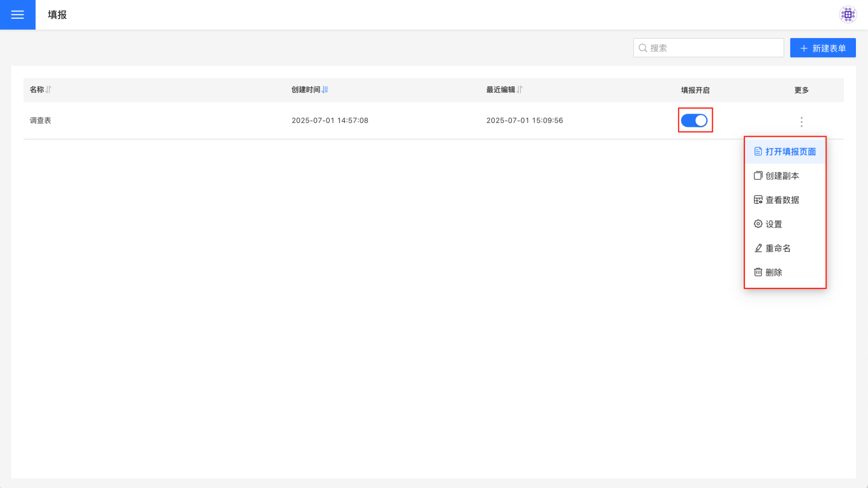Click the 重命名 pencil icon in menu
868x488 pixels.
pyautogui.click(x=758, y=248)
